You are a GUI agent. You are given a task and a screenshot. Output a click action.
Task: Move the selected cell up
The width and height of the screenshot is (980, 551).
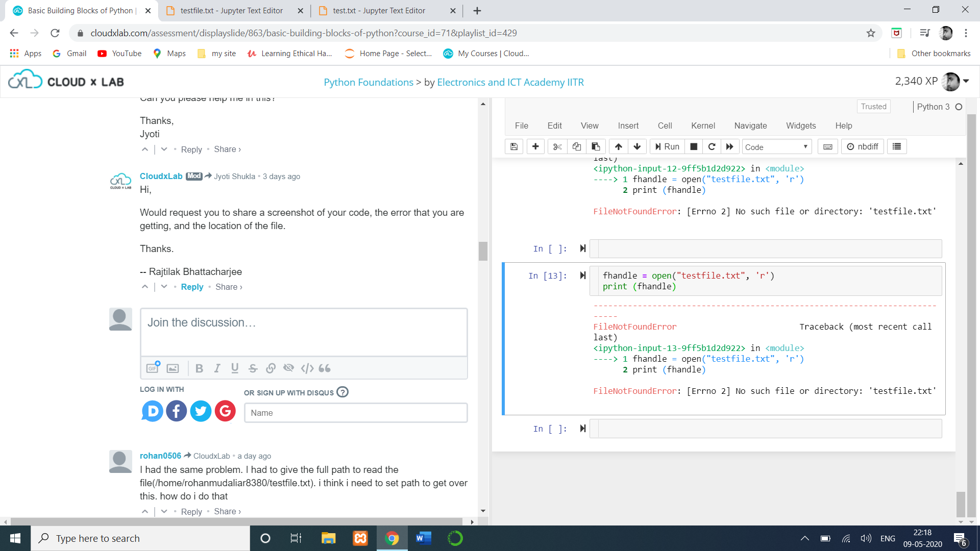click(618, 147)
